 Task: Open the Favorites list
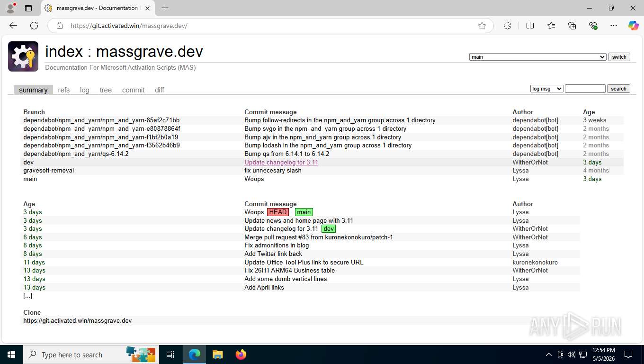(x=551, y=26)
